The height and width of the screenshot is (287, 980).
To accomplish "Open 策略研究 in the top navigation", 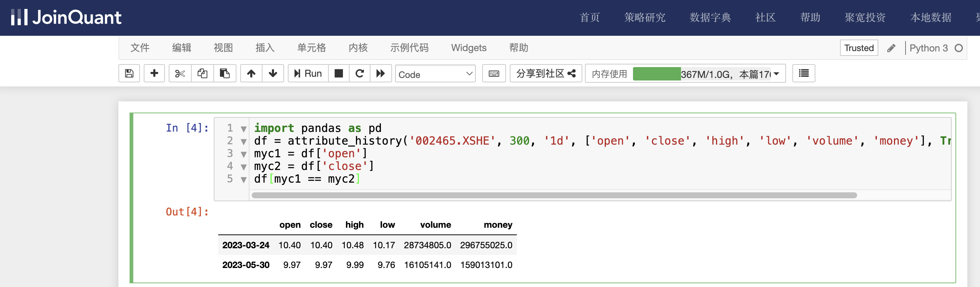I will 645,17.
